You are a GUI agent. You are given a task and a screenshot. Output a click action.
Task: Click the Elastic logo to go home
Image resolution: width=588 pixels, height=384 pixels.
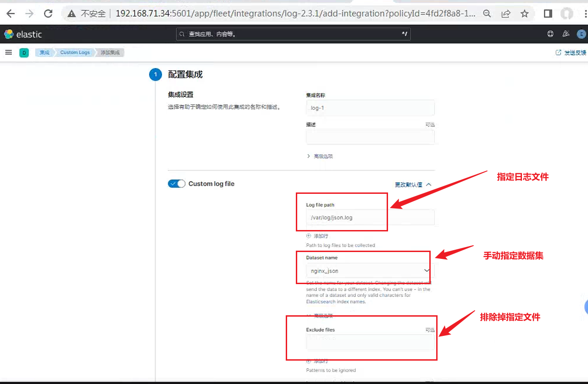(23, 34)
